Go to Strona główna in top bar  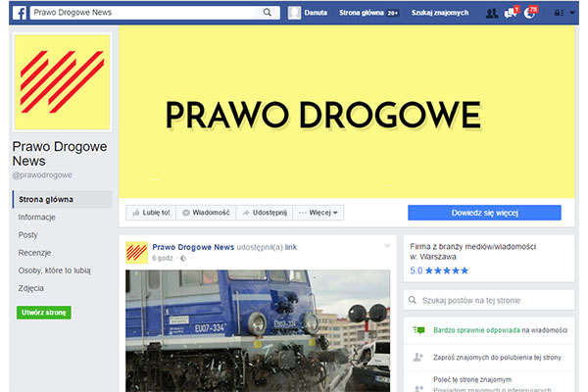point(362,13)
